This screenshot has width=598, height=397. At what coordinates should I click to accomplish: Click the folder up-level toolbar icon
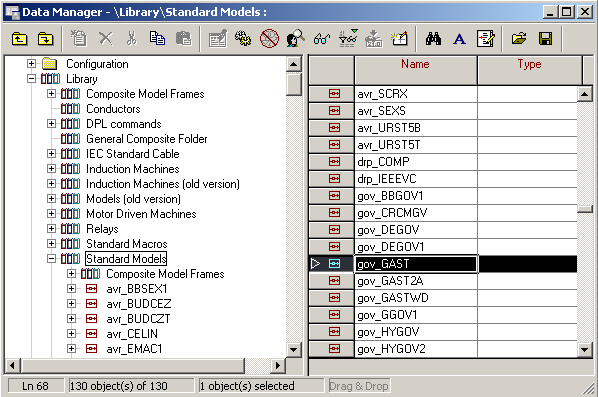pos(19,39)
